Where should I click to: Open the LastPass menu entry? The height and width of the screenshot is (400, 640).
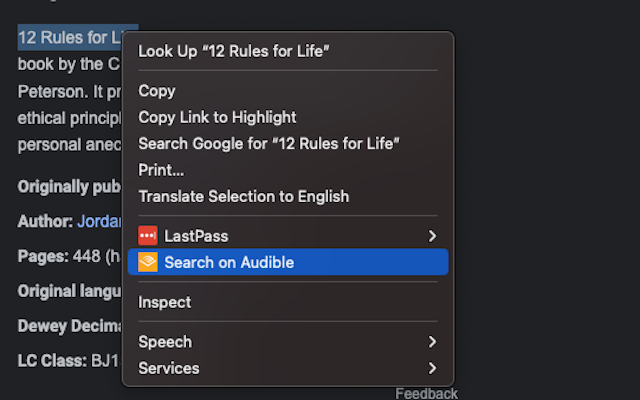[x=288, y=236]
